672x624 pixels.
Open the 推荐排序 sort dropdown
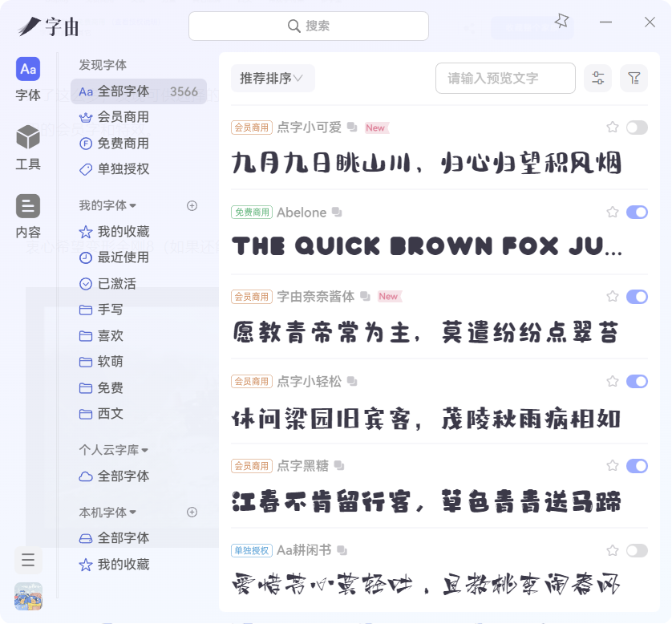pos(272,79)
